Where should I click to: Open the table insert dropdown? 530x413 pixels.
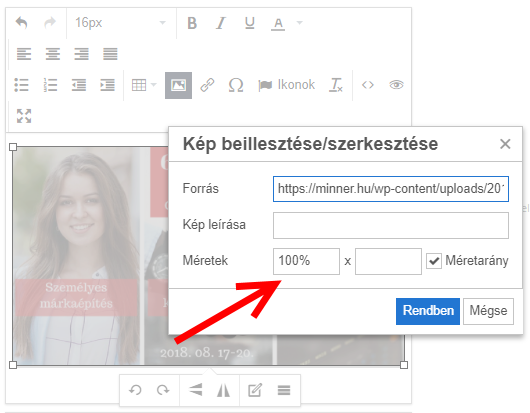(x=144, y=85)
